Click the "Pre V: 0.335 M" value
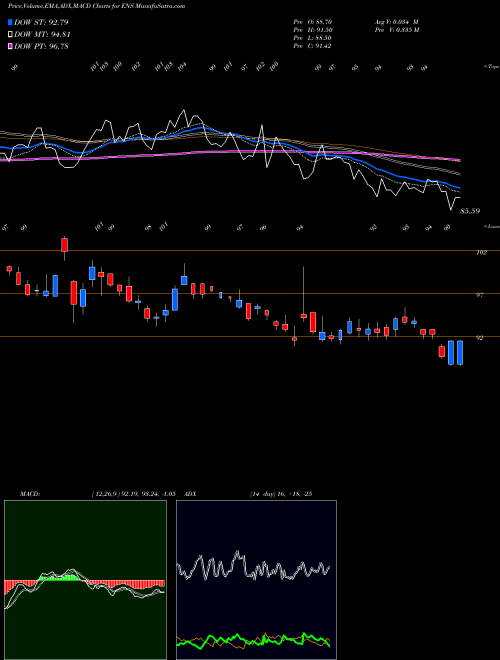 coord(397,30)
